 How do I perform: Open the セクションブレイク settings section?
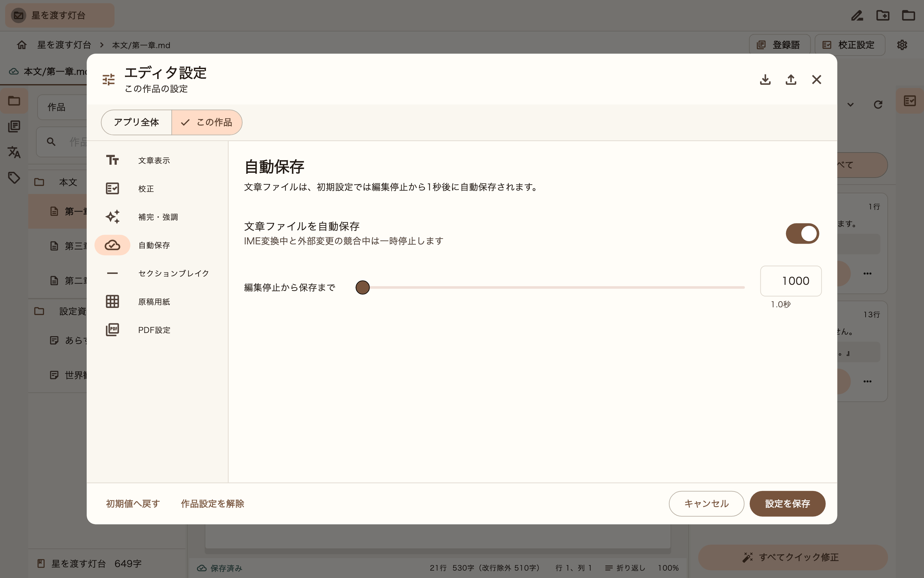(157, 273)
